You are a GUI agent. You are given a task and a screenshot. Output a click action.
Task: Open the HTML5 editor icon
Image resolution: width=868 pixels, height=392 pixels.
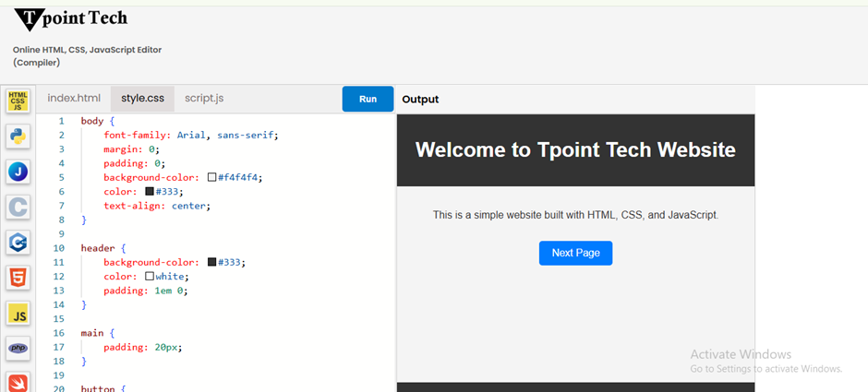click(18, 279)
